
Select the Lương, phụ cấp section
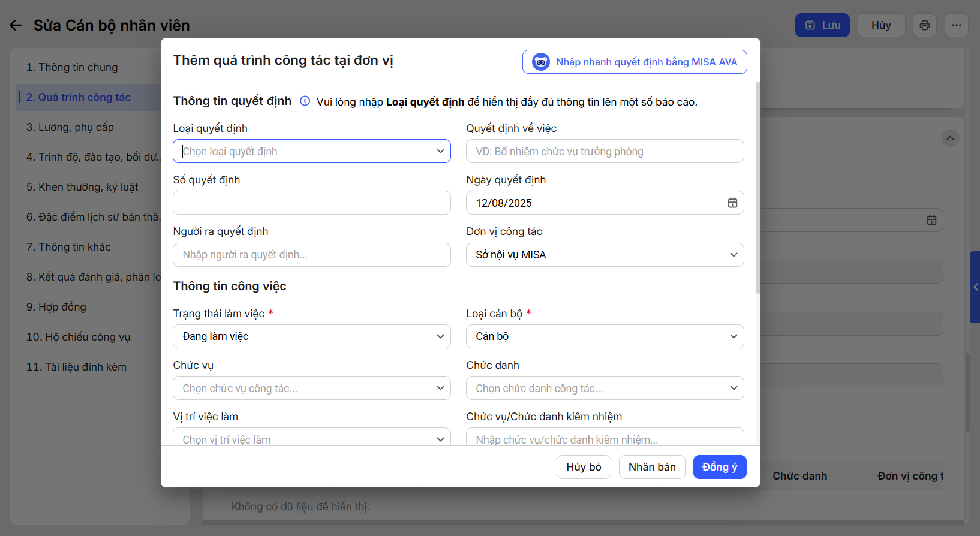[70, 127]
